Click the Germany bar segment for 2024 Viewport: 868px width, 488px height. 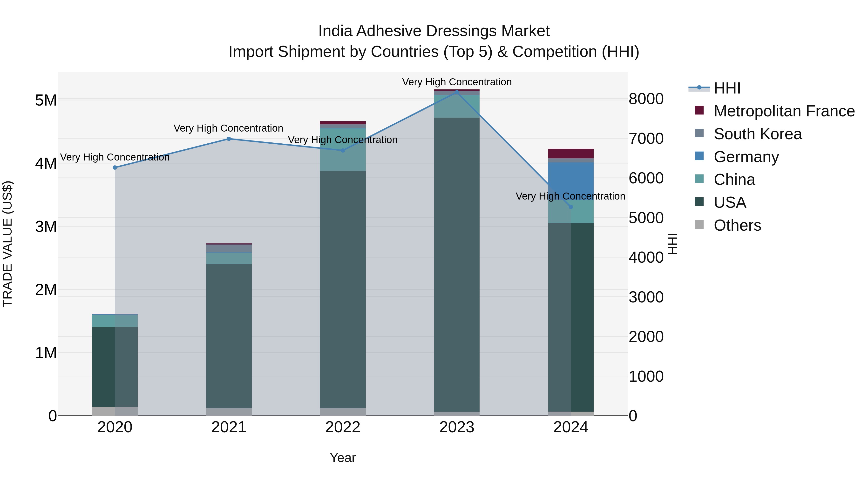[571, 181]
